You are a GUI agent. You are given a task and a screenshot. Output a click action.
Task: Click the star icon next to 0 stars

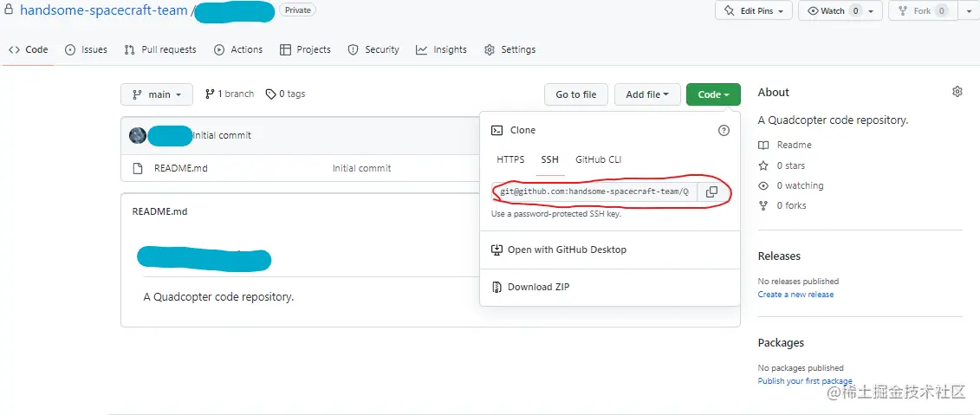coord(763,165)
